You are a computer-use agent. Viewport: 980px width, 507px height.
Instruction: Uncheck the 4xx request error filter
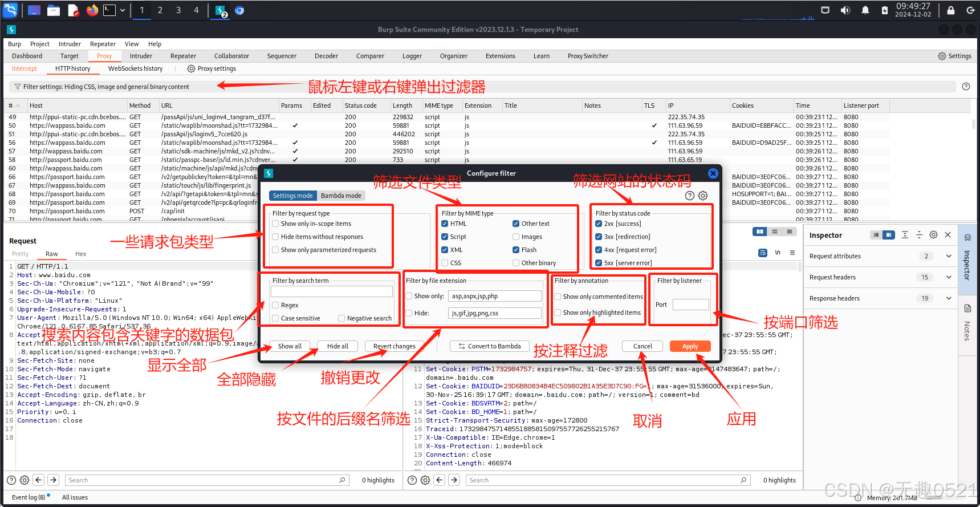pyautogui.click(x=599, y=250)
